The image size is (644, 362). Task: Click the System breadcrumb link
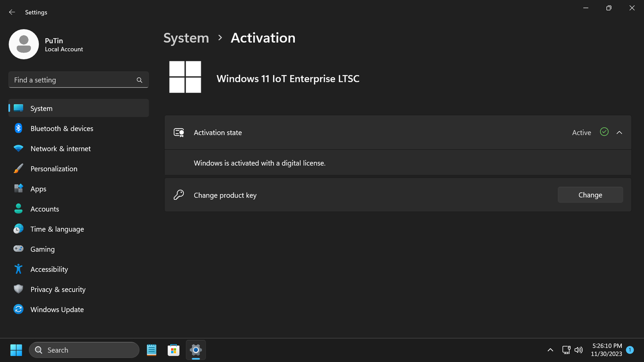click(x=186, y=38)
